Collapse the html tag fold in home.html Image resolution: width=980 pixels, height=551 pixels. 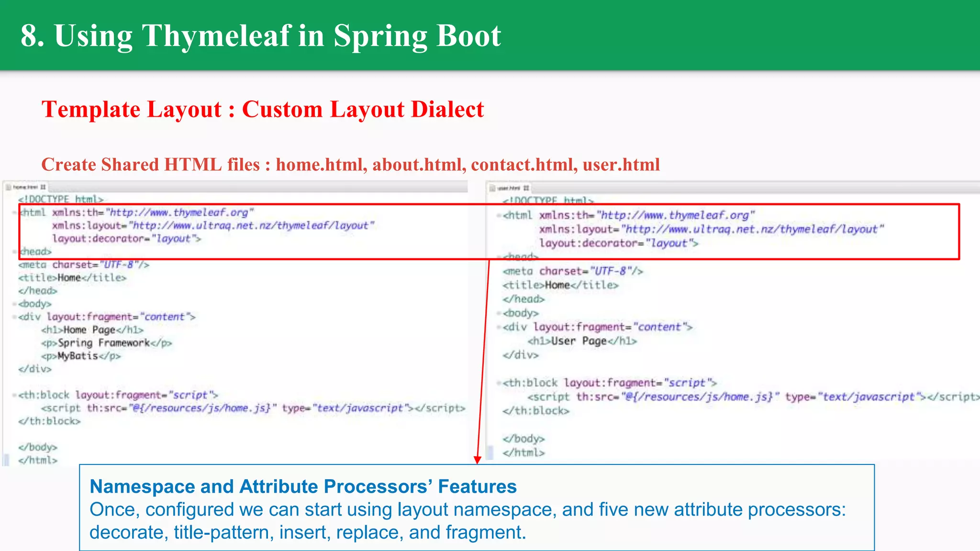pyautogui.click(x=15, y=212)
